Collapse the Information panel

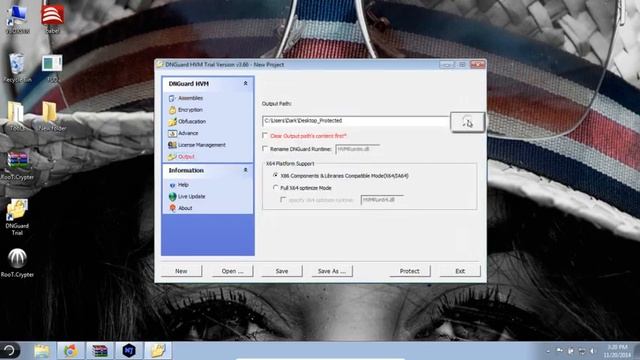click(x=245, y=170)
